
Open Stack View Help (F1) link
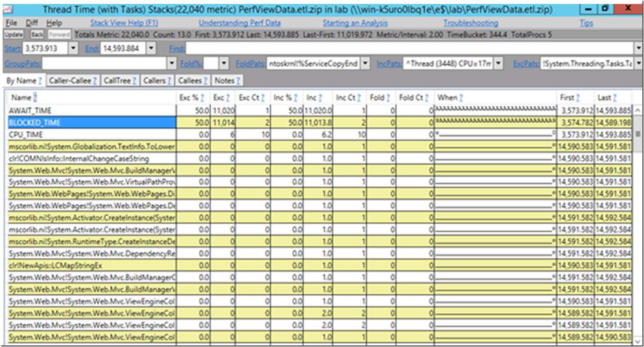pyautogui.click(x=124, y=23)
